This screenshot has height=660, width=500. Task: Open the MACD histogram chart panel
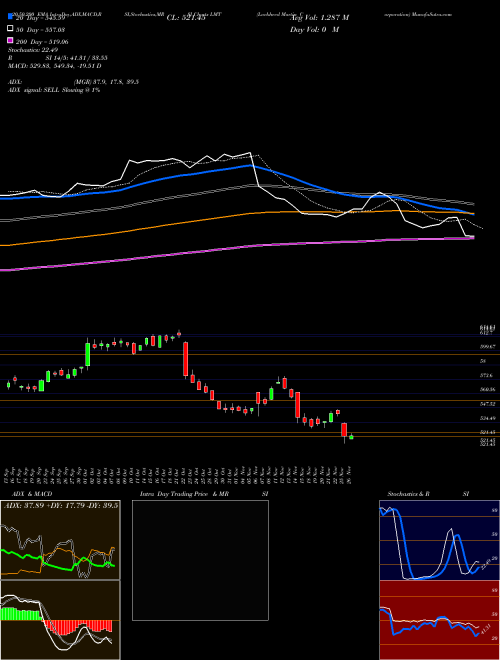(60, 620)
